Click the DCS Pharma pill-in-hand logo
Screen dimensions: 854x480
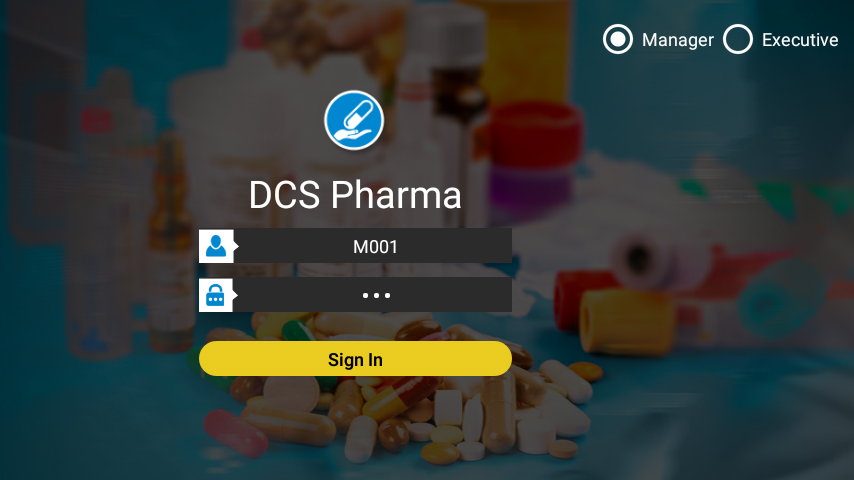[354, 120]
